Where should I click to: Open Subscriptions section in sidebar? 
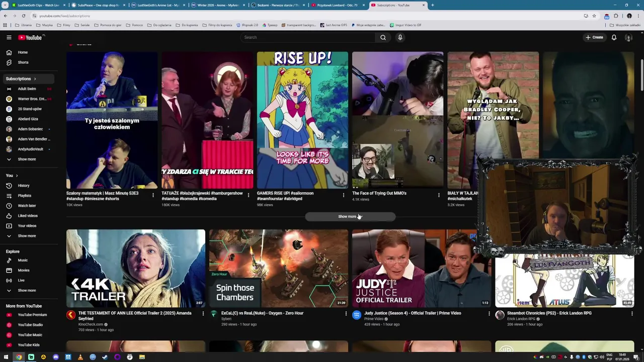(28, 78)
